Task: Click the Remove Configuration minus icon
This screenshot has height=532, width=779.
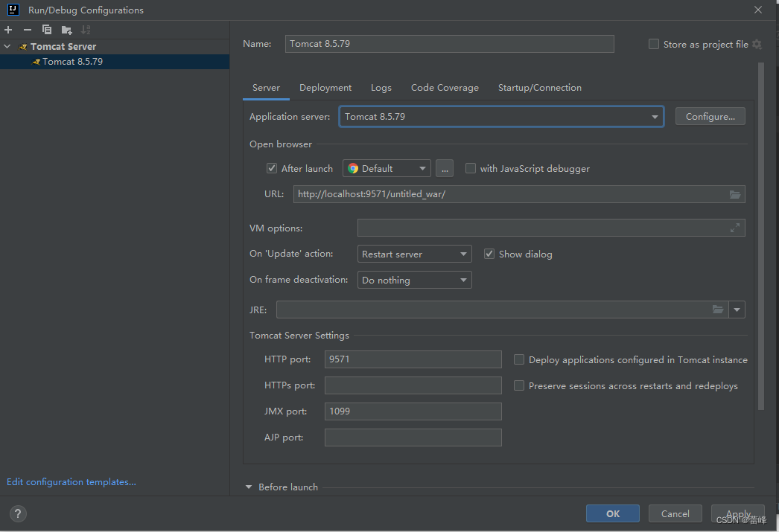Action: (28, 30)
